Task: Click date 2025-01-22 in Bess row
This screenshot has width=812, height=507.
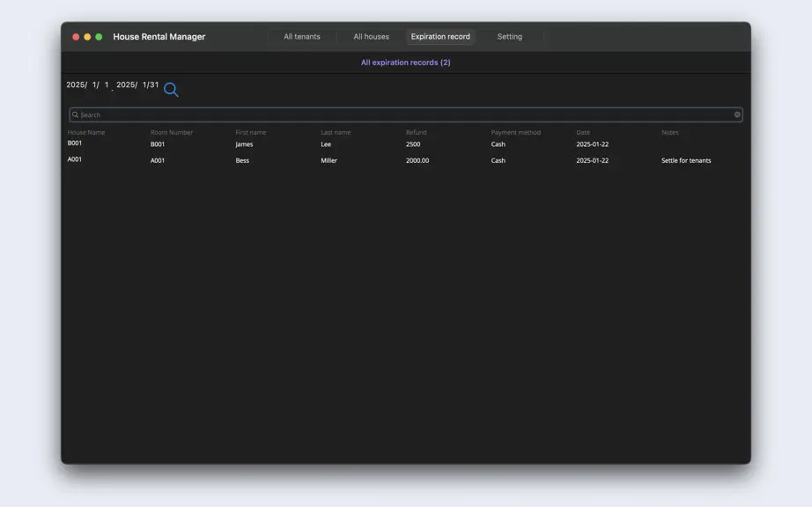Action: (593, 160)
